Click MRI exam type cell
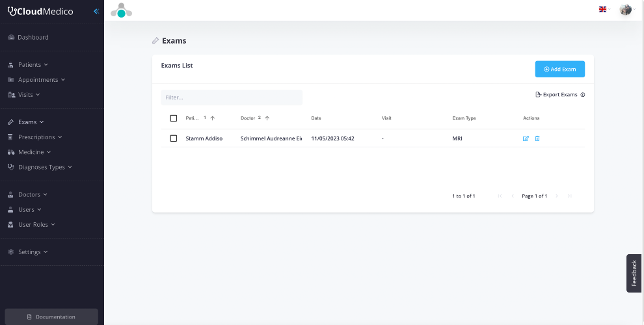Image resolution: width=644 pixels, height=325 pixels. pyautogui.click(x=457, y=138)
